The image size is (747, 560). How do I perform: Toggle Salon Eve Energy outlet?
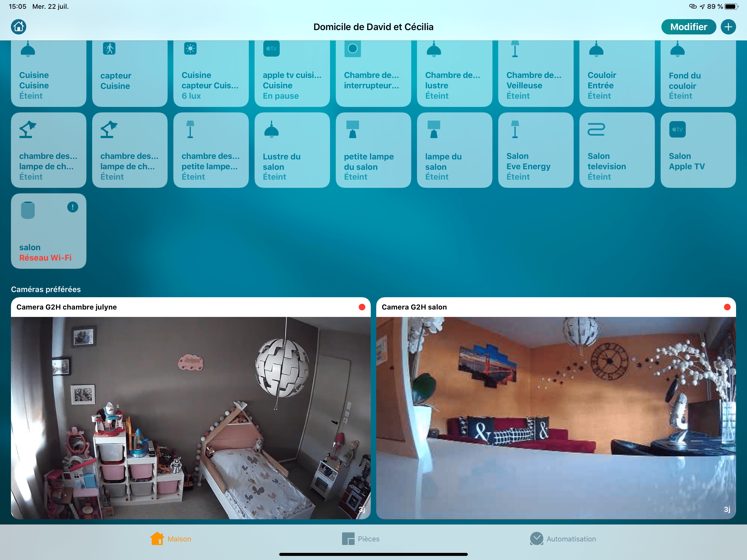click(x=536, y=150)
